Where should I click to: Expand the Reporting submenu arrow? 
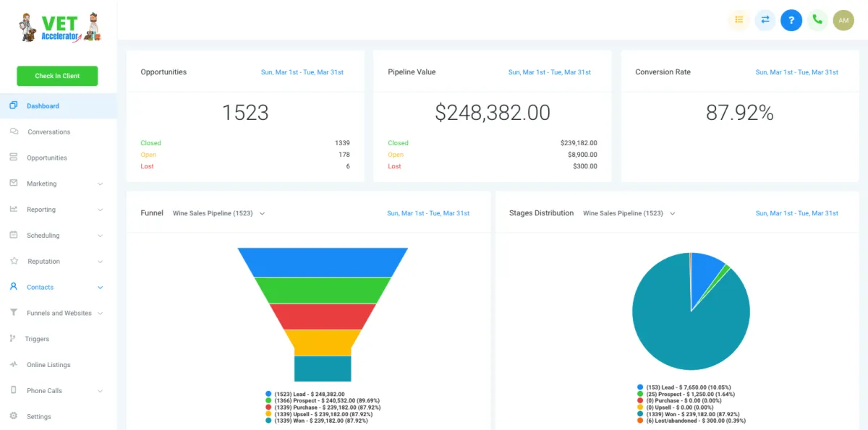(x=100, y=210)
